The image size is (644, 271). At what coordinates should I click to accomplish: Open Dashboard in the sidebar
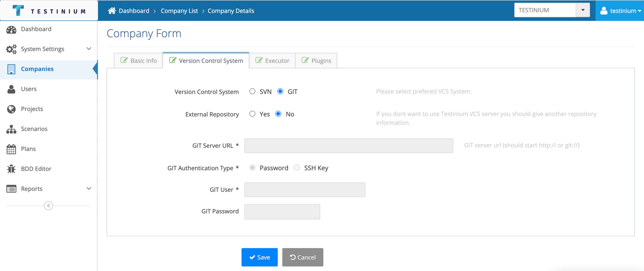click(49, 29)
